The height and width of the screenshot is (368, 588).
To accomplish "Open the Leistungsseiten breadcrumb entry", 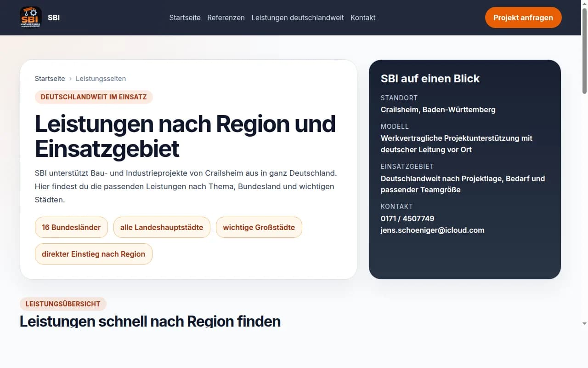I will coord(101,79).
